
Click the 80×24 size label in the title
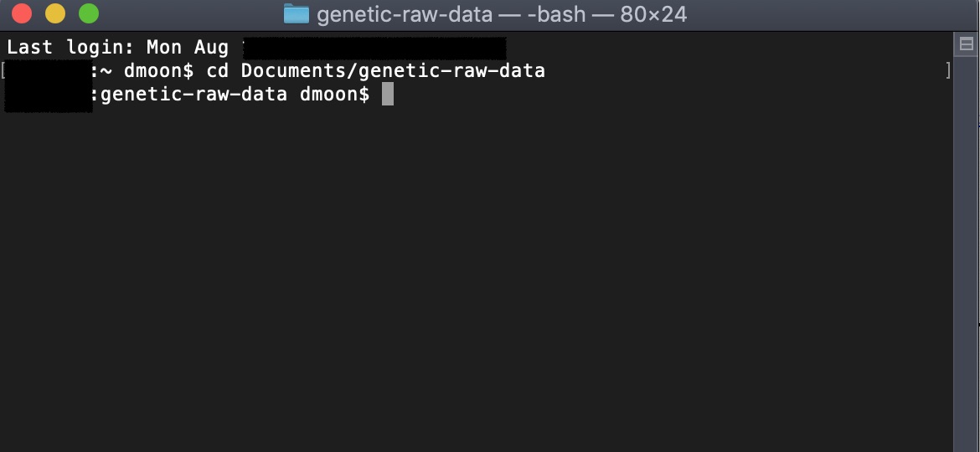(x=653, y=13)
